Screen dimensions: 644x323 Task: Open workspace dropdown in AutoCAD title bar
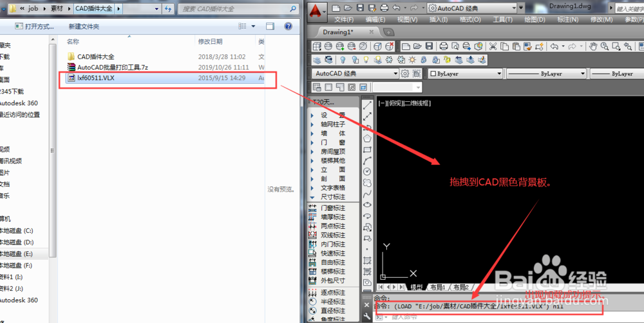[514, 8]
